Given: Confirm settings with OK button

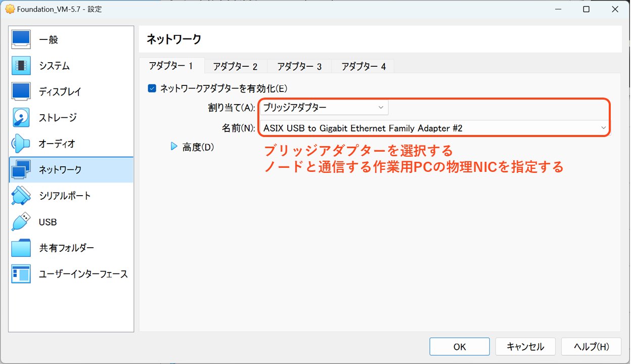Looking at the screenshot, I should [460, 347].
